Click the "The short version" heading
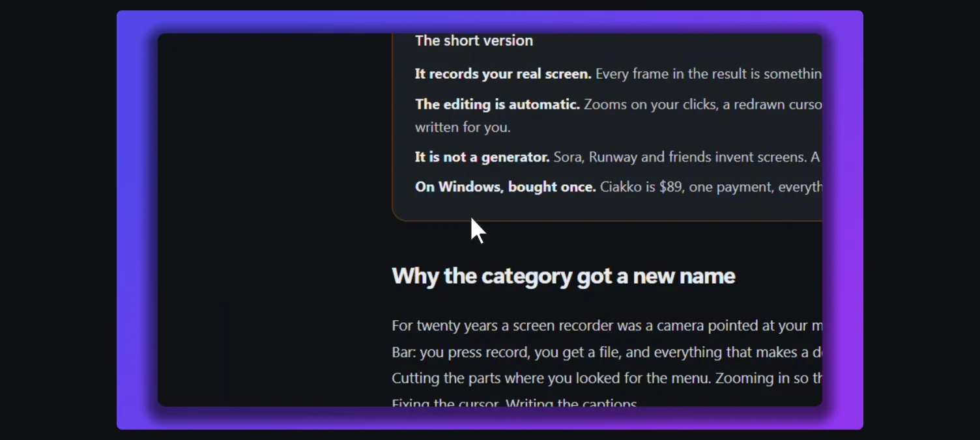The height and width of the screenshot is (440, 980). pos(474,40)
